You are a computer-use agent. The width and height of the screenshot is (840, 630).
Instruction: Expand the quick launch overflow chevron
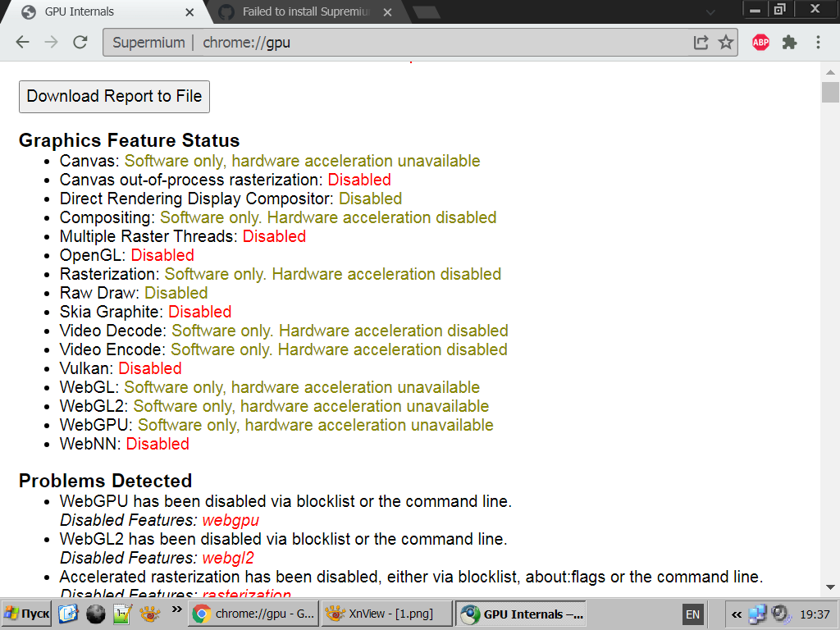tap(177, 609)
